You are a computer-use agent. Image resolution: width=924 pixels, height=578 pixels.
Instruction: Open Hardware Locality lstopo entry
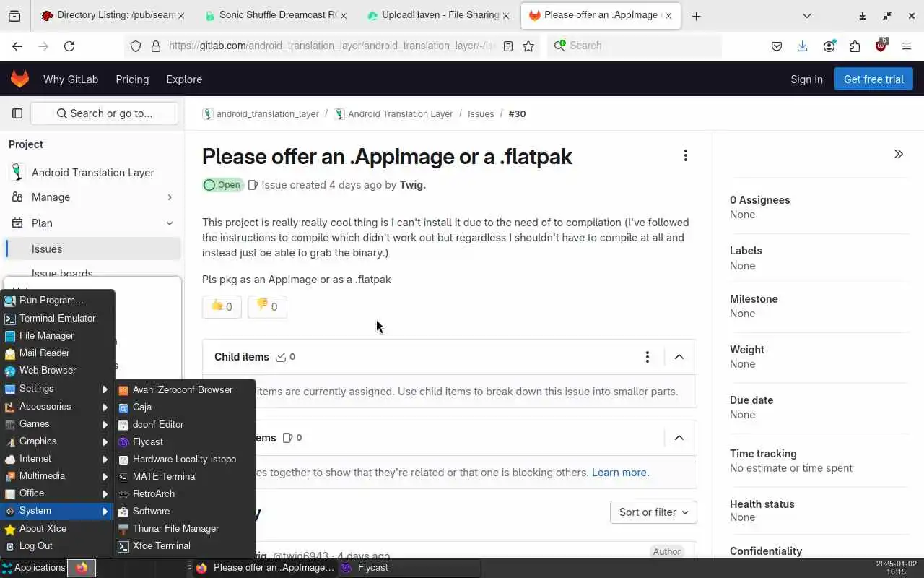[x=185, y=459]
